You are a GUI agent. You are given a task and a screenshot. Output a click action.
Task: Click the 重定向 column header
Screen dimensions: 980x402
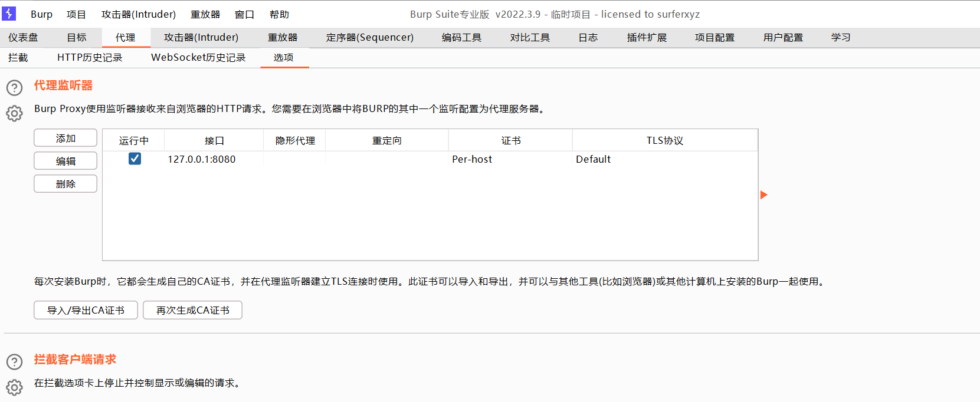pos(387,140)
